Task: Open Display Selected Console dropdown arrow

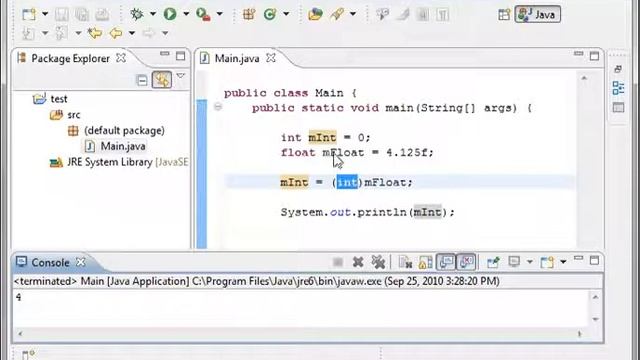Action: [x=530, y=262]
